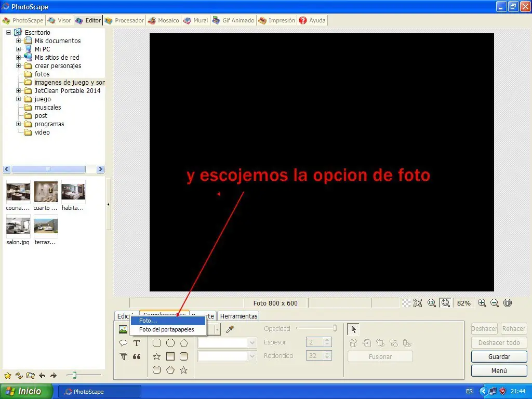Click the 1:1 actual size zoom icon
The width and height of the screenshot is (532, 399).
pyautogui.click(x=432, y=303)
